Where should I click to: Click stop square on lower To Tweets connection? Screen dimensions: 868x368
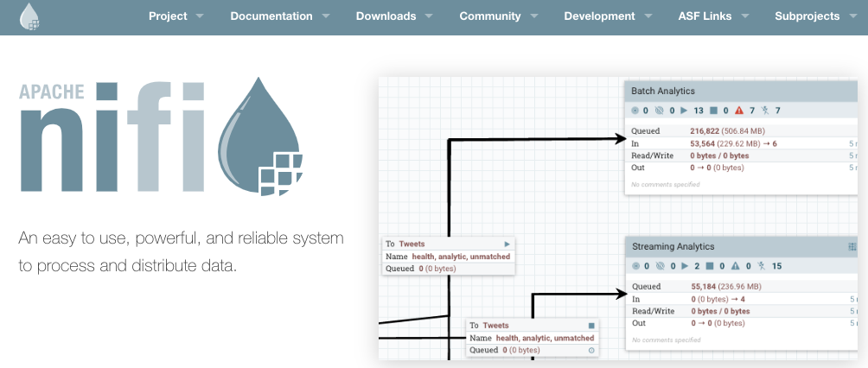[x=591, y=326]
